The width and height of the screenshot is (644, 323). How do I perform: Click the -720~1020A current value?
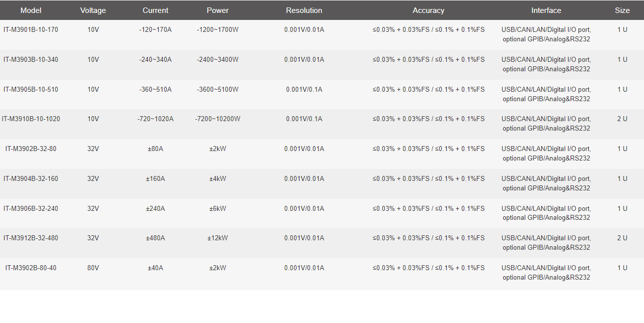(155, 119)
